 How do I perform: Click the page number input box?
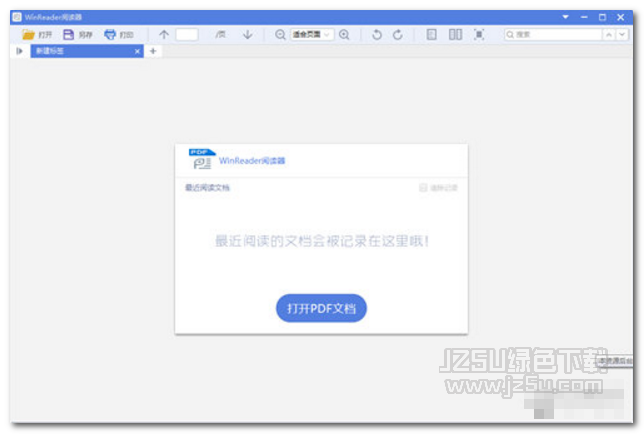187,34
